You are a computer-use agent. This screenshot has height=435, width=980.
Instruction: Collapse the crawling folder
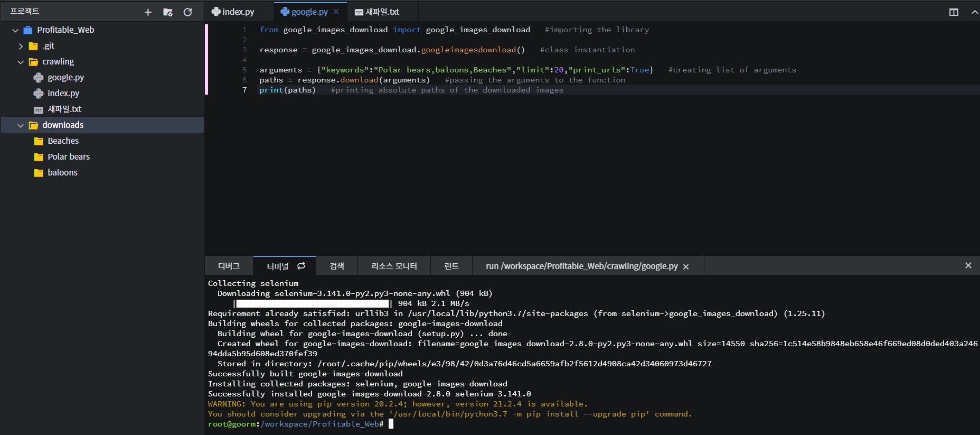[x=21, y=62]
